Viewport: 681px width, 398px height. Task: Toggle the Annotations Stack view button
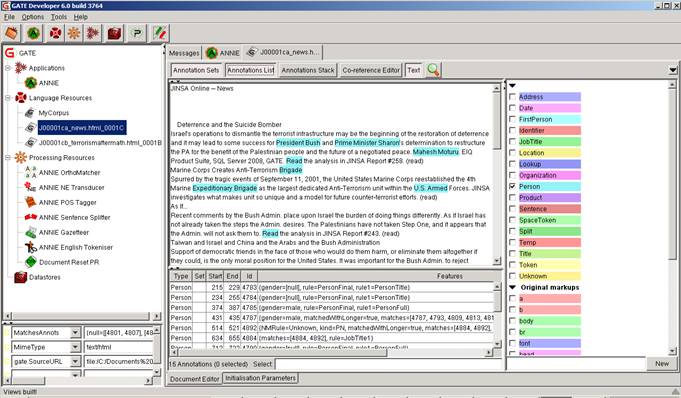308,70
